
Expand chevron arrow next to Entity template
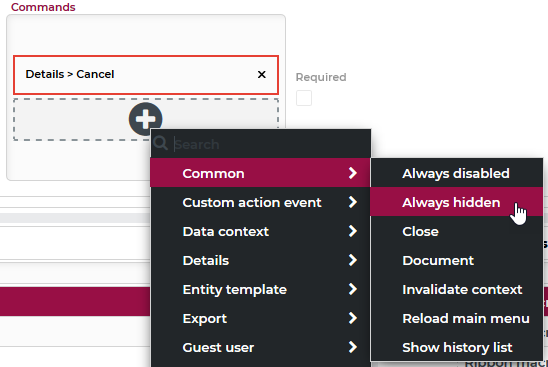pyautogui.click(x=353, y=289)
